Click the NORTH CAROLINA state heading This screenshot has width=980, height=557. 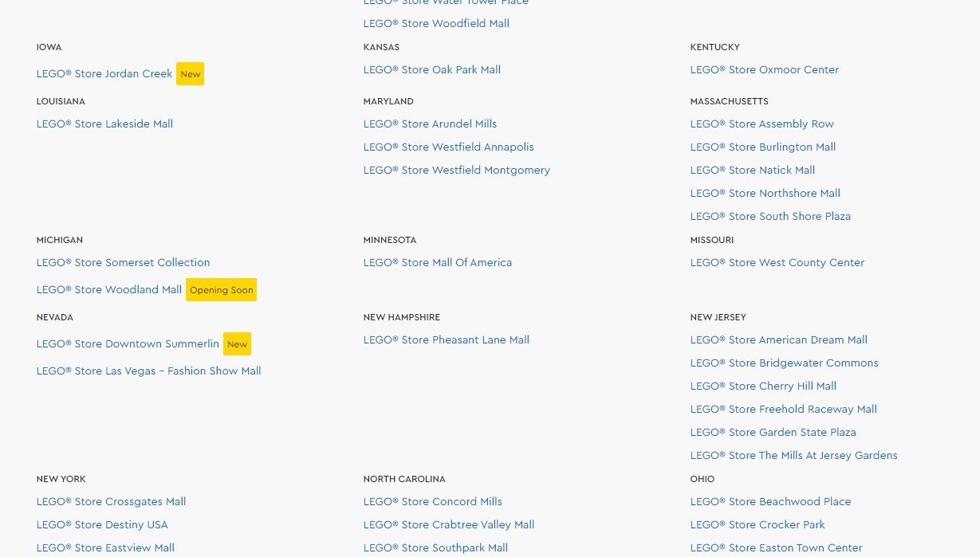(404, 479)
